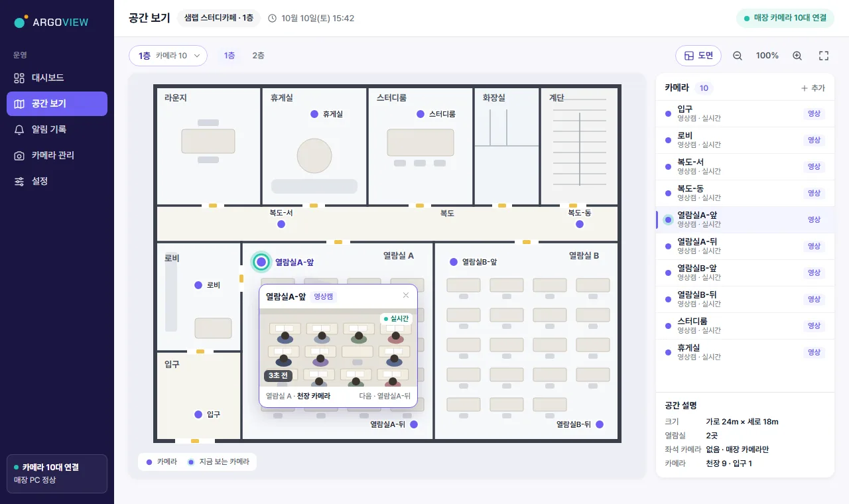Toggle the 도면 view button
Screen dimensions: 849x504
698,56
